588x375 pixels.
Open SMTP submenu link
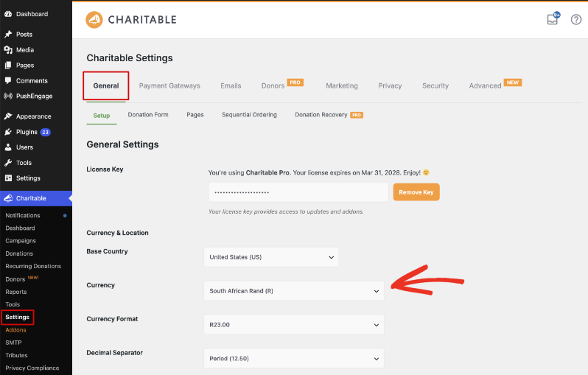tap(13, 343)
